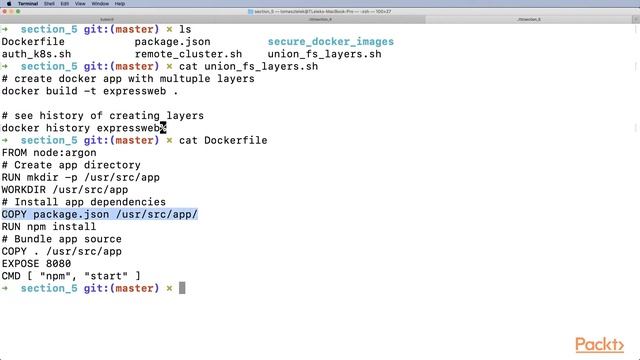Click 'FROM node:argon' line
The image size is (640, 360).
pyautogui.click(x=49, y=153)
